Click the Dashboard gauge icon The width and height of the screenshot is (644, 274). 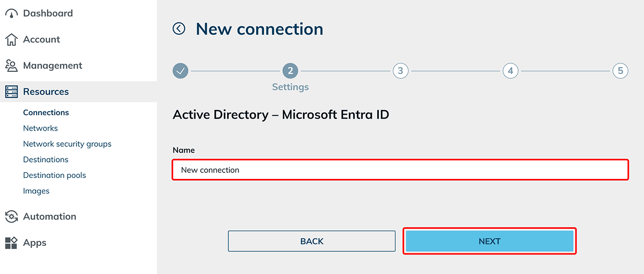tap(11, 14)
